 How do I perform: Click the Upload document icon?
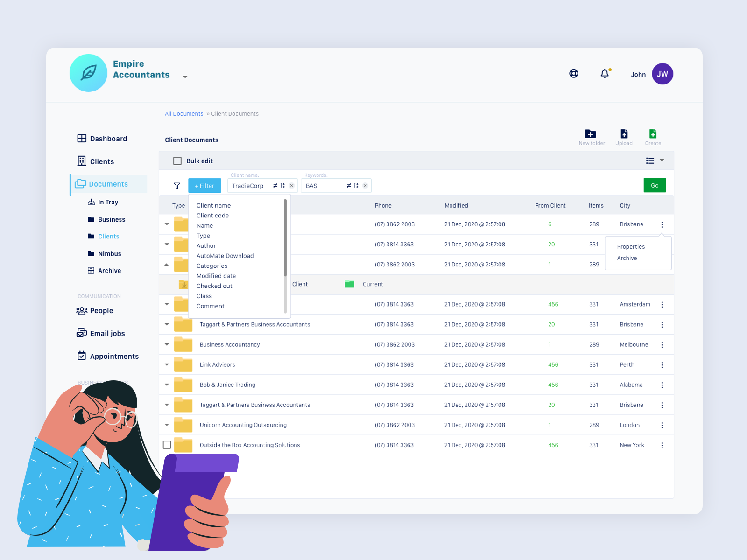(x=624, y=134)
